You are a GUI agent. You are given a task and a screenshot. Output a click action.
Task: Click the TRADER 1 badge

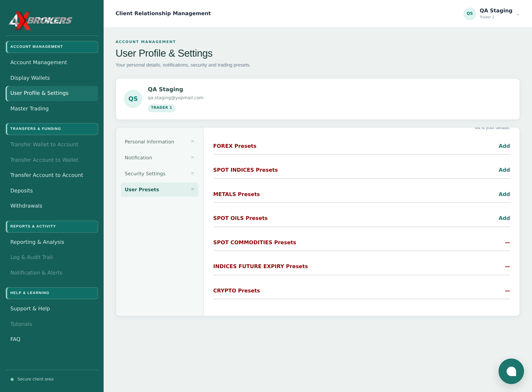[161, 108]
